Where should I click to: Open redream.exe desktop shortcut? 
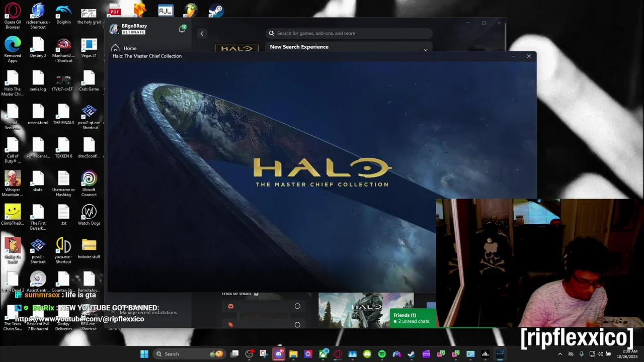(x=38, y=16)
